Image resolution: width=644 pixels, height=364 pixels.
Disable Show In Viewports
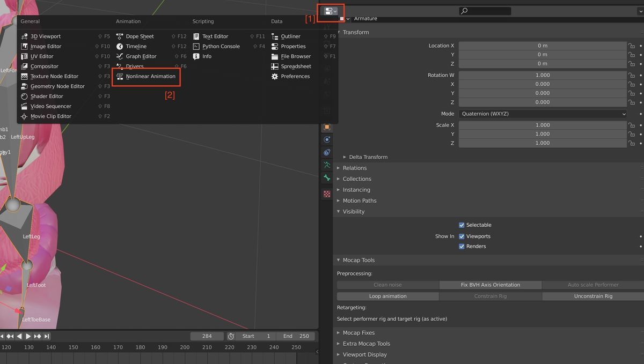462,236
